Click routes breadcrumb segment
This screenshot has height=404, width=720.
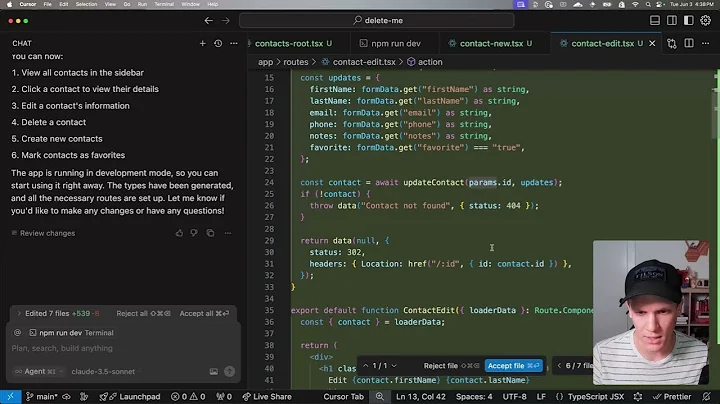coord(296,62)
